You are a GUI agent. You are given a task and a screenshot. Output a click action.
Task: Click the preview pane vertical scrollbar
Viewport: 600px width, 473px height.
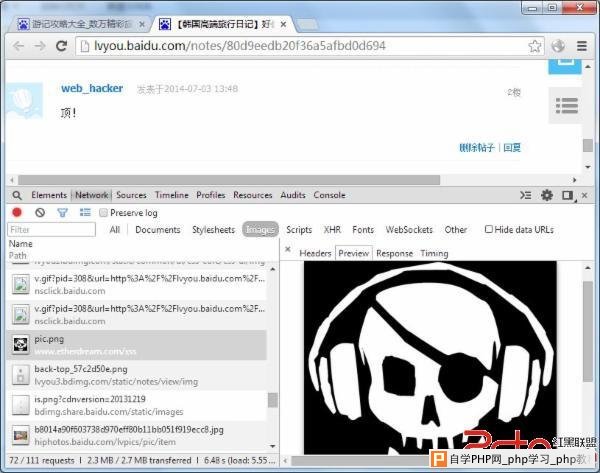(588, 331)
